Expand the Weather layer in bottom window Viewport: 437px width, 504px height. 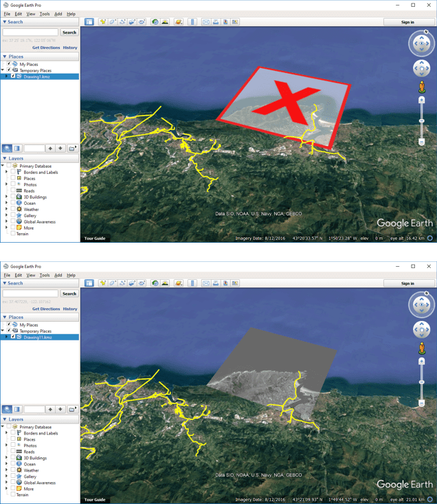tap(7, 470)
